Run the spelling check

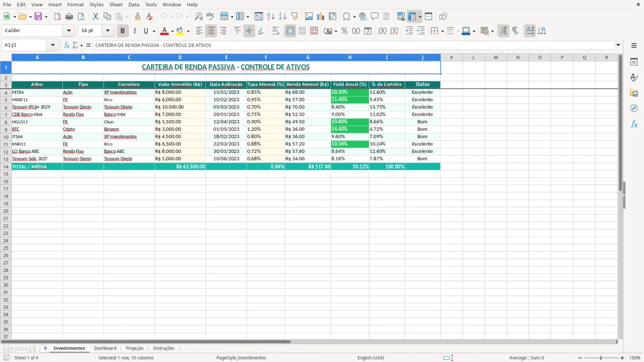210,17
